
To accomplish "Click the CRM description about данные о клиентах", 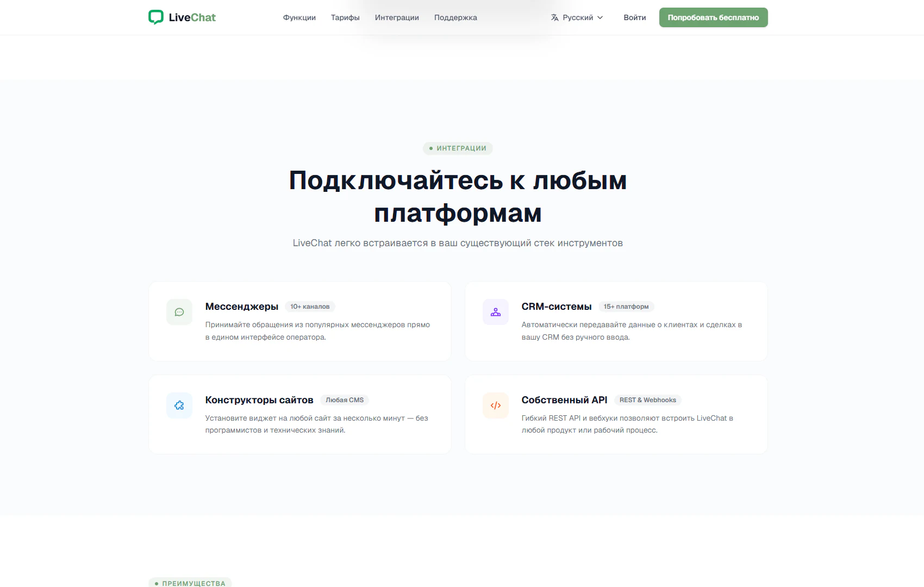I will pos(632,331).
